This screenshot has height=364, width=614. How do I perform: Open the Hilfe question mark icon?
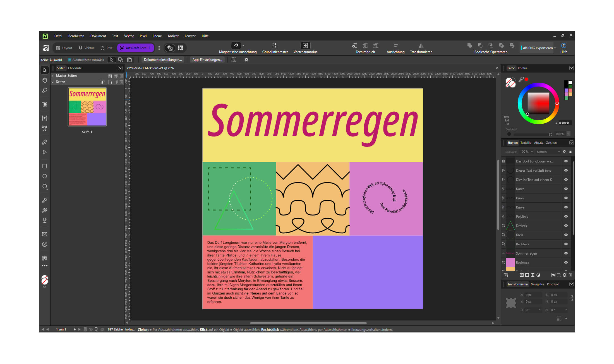click(x=563, y=45)
